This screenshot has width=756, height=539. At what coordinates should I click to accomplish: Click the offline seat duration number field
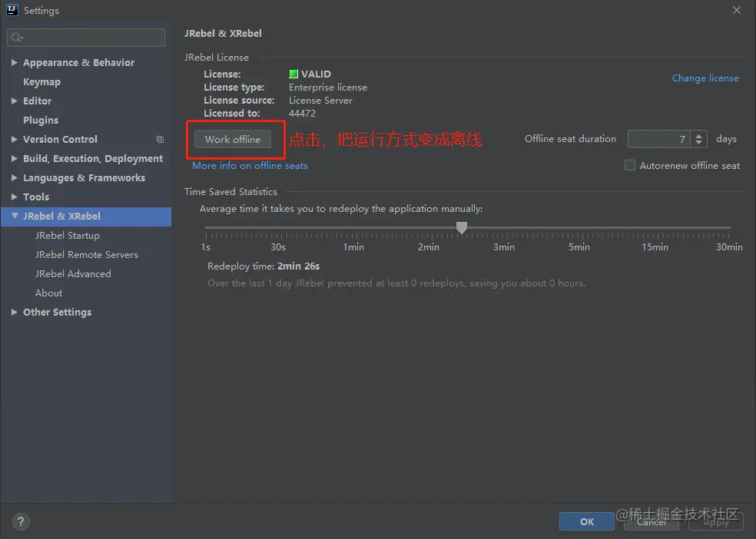point(658,139)
